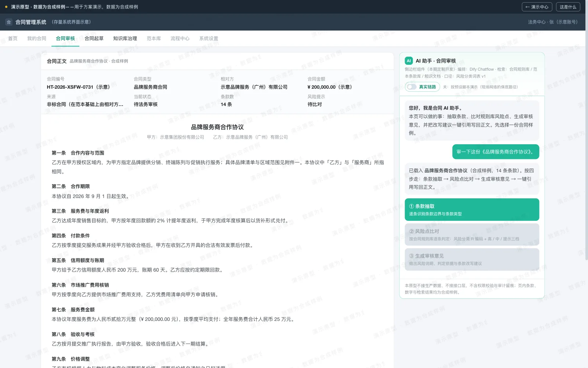The height and width of the screenshot is (368, 588).
Task: Click the 合同管理系统 title text
Action: (31, 22)
